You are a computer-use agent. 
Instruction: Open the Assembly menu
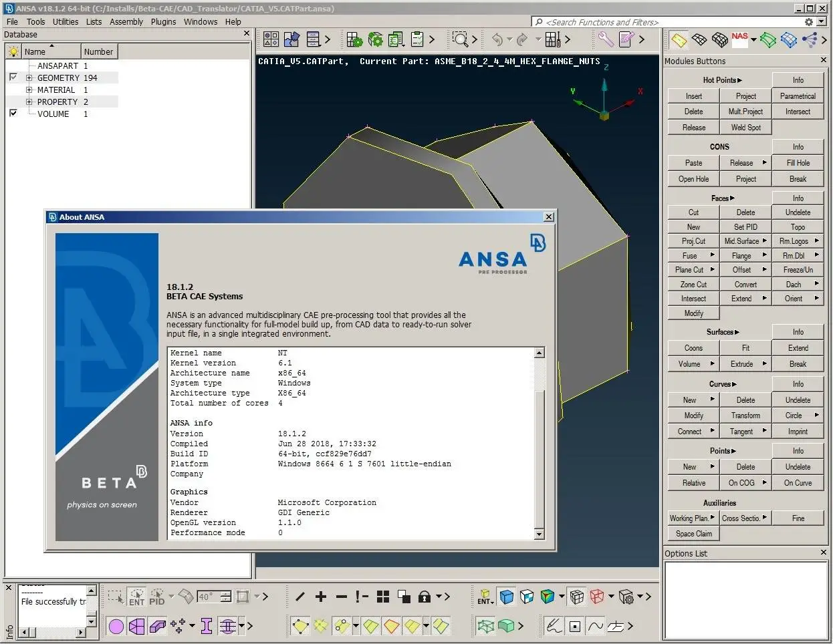pyautogui.click(x=126, y=21)
